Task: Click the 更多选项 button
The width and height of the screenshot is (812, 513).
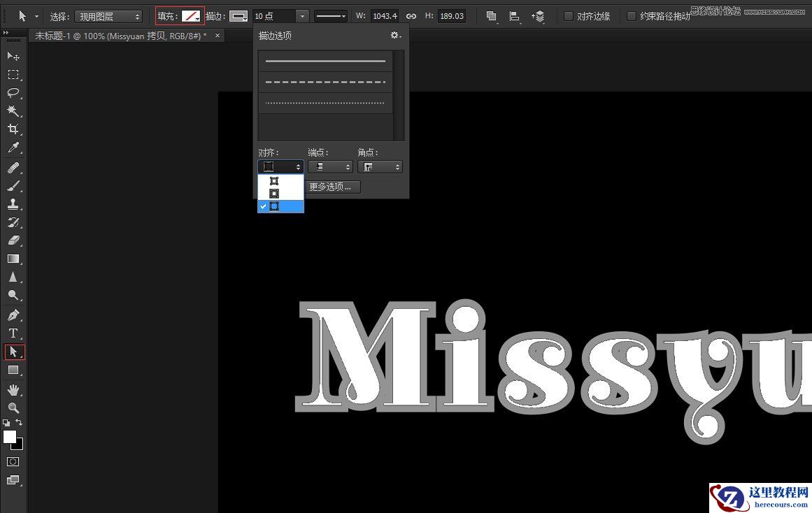Action: tap(332, 187)
